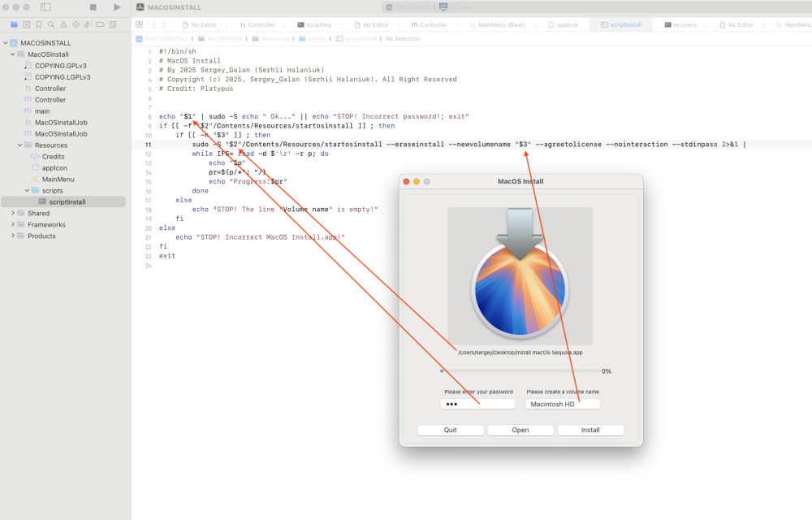This screenshot has width=812, height=520.
Task: Click line number 11 in the gutter
Action: 148,145
